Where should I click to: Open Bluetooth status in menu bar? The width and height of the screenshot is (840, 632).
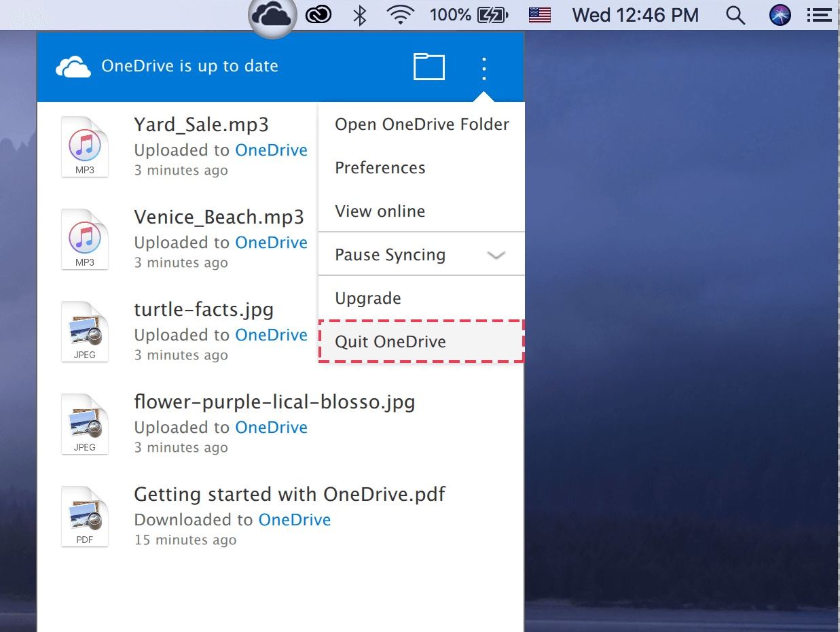click(x=360, y=15)
